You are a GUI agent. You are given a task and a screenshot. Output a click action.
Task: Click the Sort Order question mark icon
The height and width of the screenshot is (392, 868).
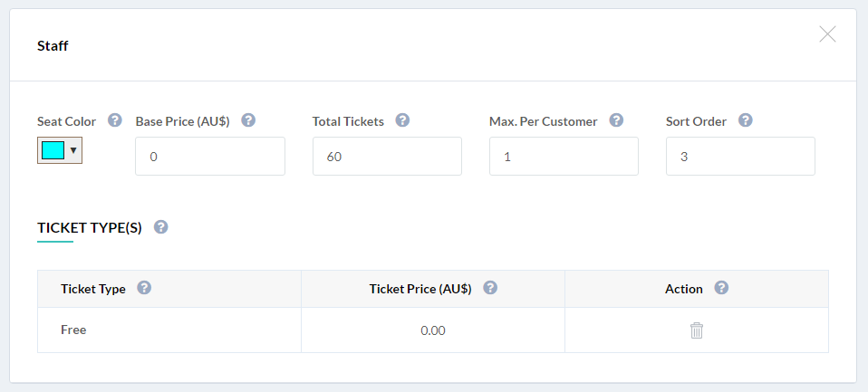[x=745, y=120]
